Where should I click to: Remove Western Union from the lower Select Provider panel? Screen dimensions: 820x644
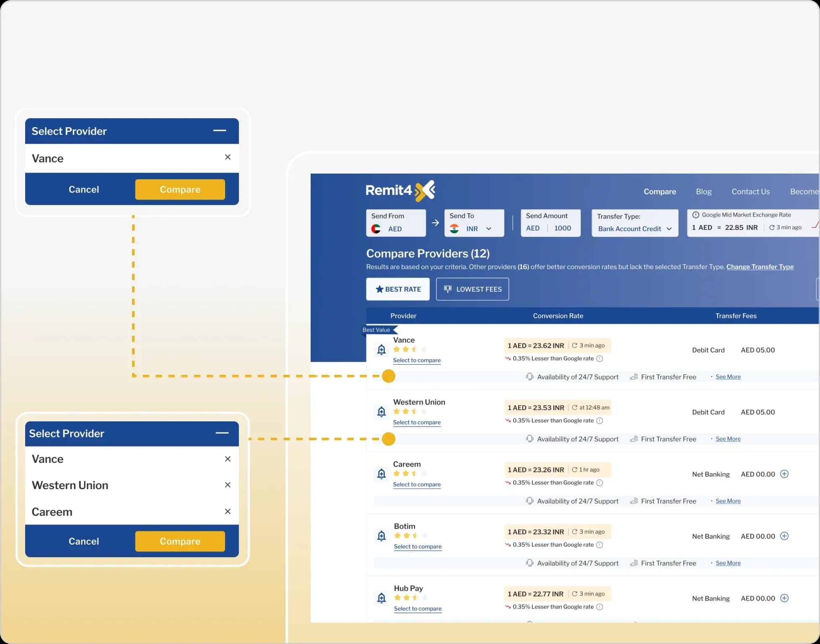228,485
